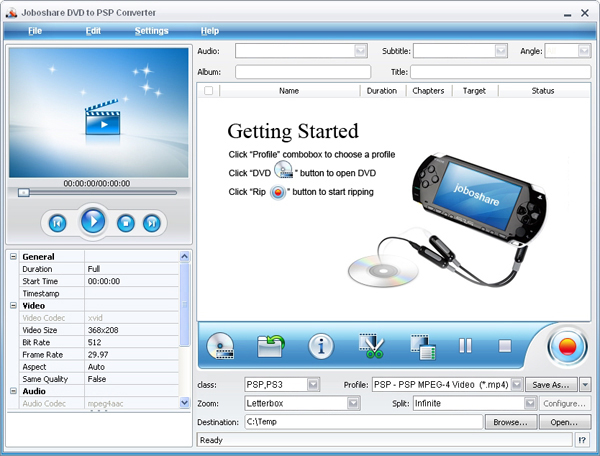Collapse the General property group
Image resolution: width=600 pixels, height=456 pixels.
(x=13, y=256)
